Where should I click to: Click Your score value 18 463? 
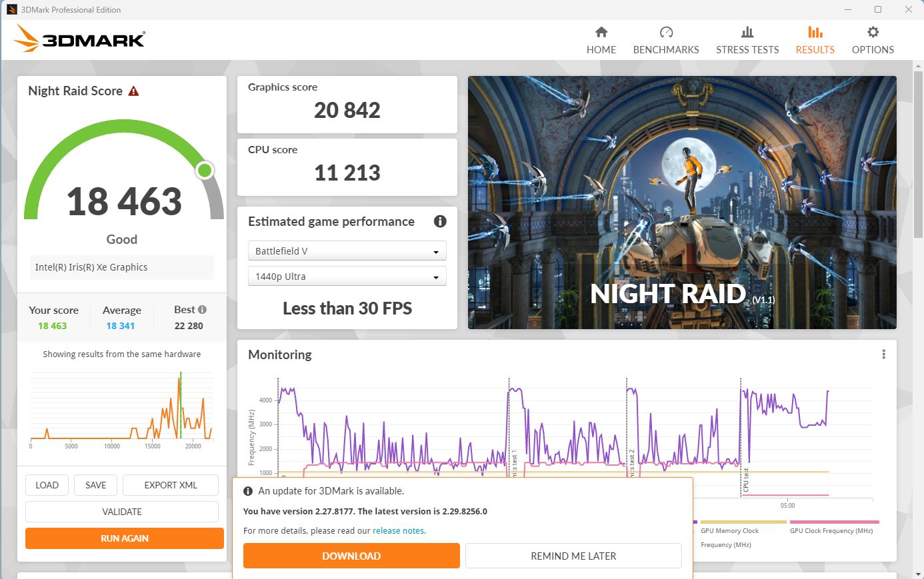click(x=53, y=326)
